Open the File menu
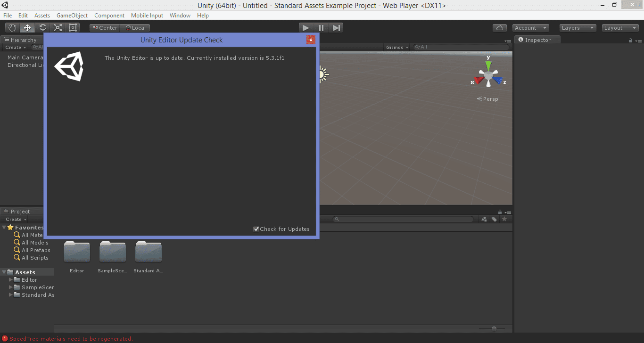The image size is (644, 343). tap(8, 16)
